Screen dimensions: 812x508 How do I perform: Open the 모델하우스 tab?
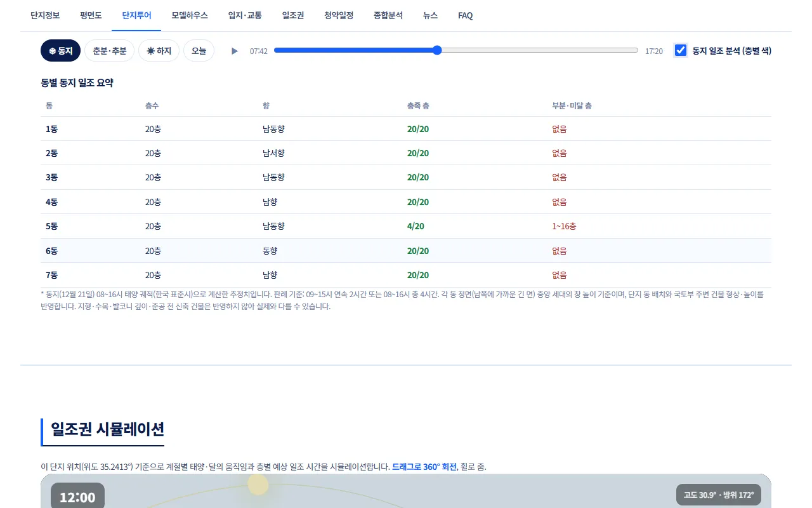[190, 15]
